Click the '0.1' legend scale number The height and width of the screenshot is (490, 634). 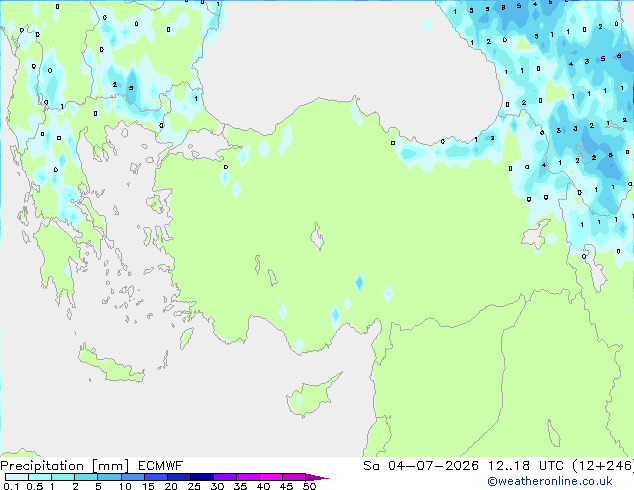tap(11, 486)
